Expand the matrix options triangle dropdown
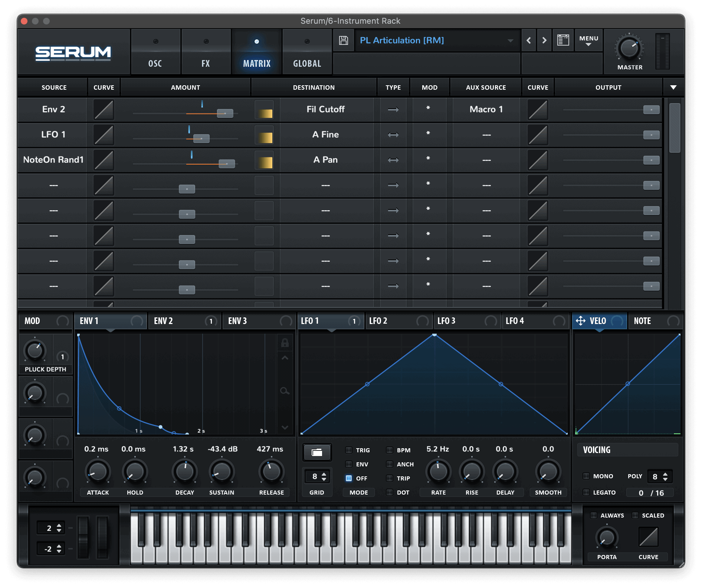702x588 pixels. click(x=673, y=87)
